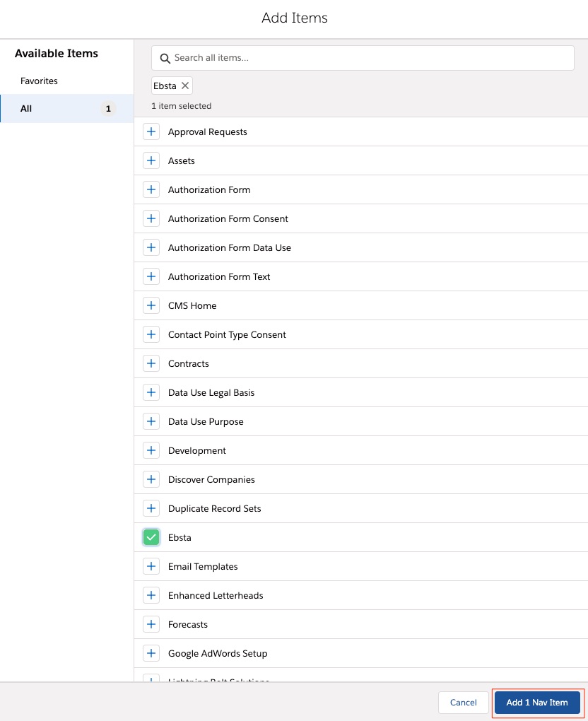
Task: Add Development via its plus icon
Action: [x=151, y=451]
